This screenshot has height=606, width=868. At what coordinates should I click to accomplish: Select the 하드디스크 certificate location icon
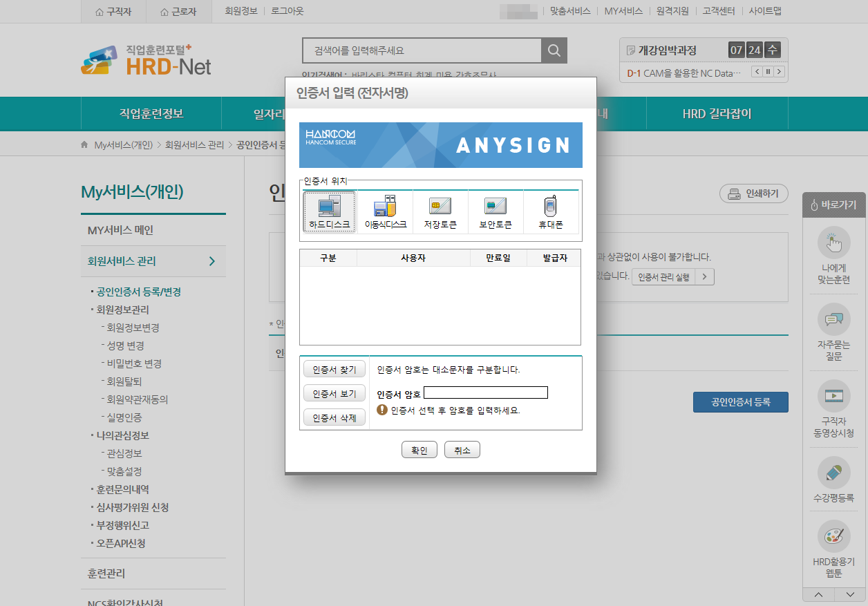coord(330,212)
